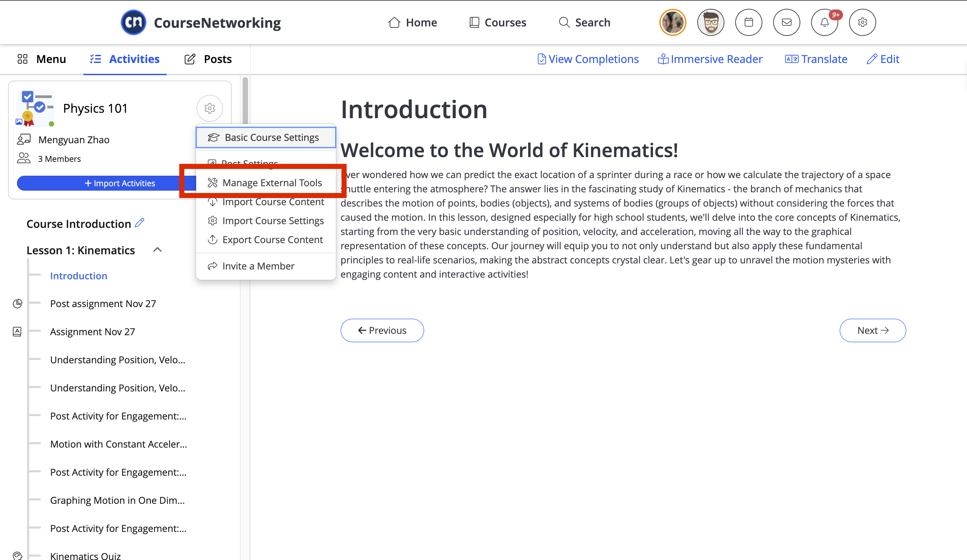The width and height of the screenshot is (967, 560).
Task: Select Import Course Content
Action: pyautogui.click(x=266, y=202)
